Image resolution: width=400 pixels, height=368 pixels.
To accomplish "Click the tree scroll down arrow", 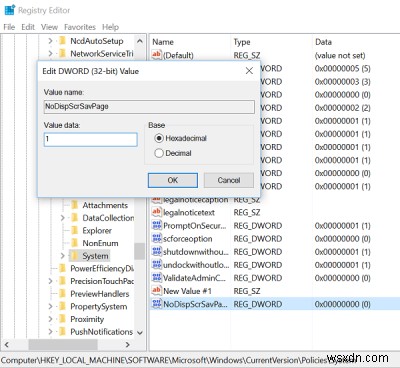I will click(x=140, y=333).
